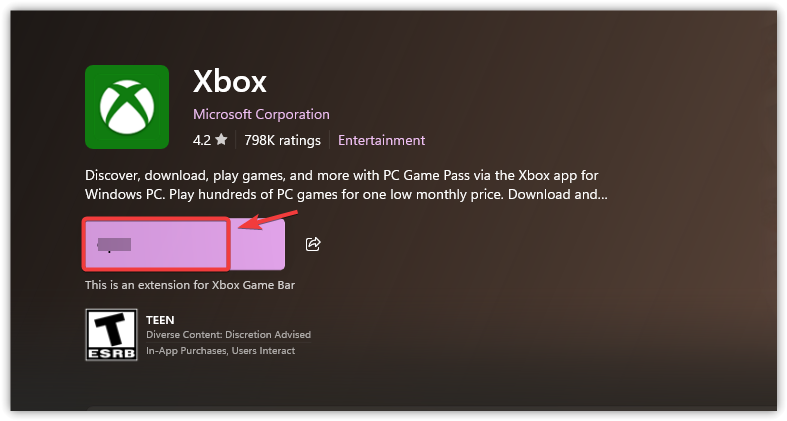787x421 pixels.
Task: Click the ESRB Teen rating badge
Action: (x=109, y=334)
